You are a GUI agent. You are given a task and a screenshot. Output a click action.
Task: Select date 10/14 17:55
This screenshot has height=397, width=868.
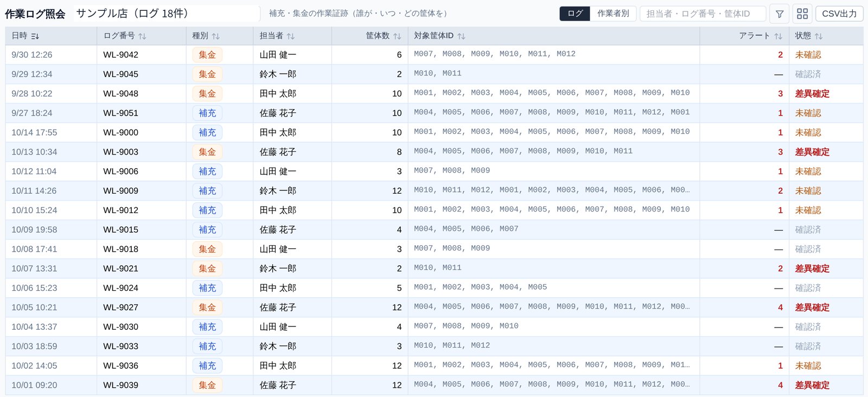pos(34,132)
